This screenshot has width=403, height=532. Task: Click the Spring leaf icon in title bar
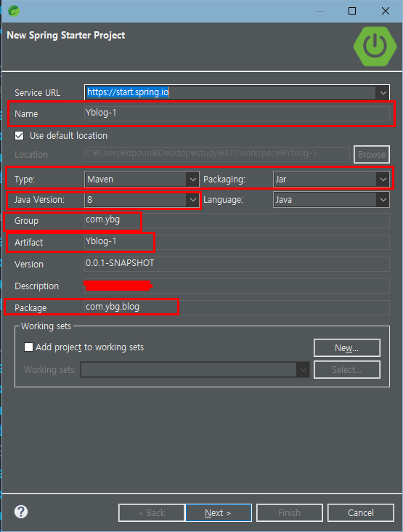click(14, 11)
